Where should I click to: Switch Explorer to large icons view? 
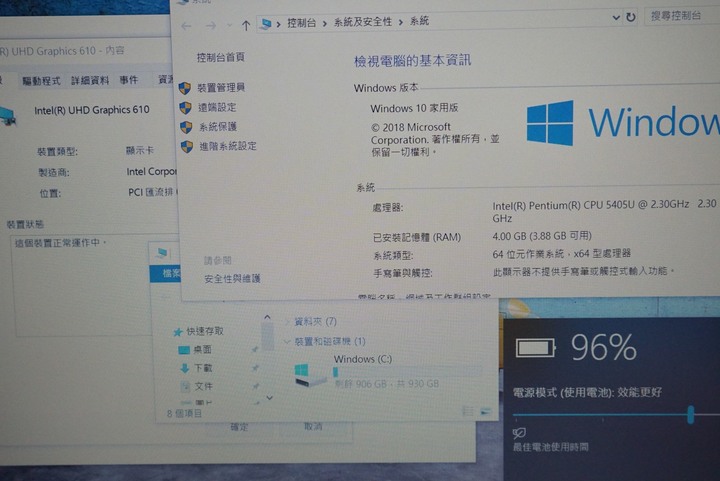485,412
